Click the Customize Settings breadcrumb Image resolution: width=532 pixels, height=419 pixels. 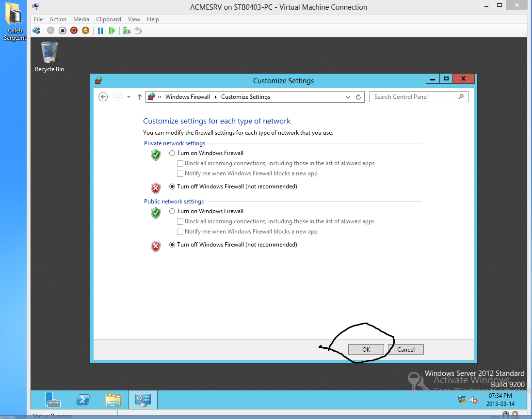click(246, 97)
